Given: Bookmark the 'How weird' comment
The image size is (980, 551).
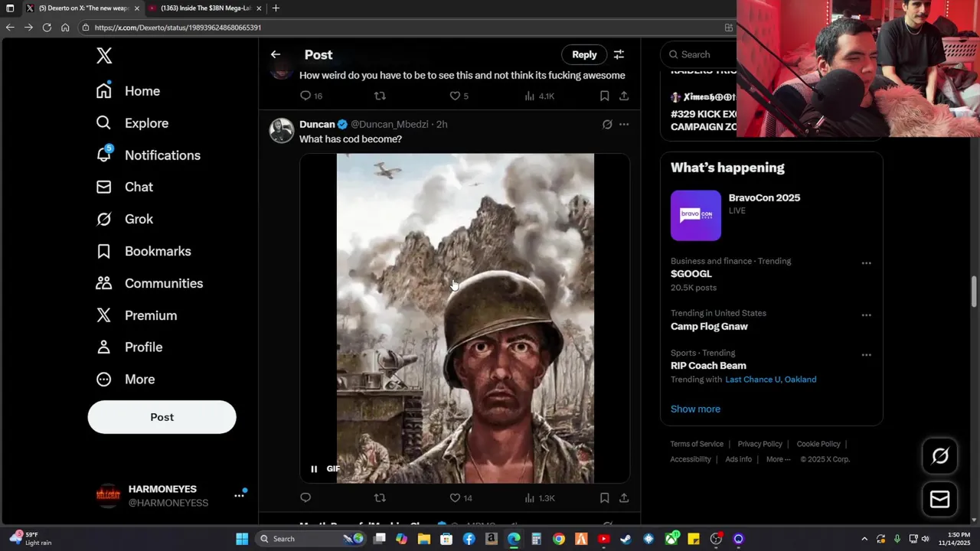Looking at the screenshot, I should pyautogui.click(x=604, y=96).
